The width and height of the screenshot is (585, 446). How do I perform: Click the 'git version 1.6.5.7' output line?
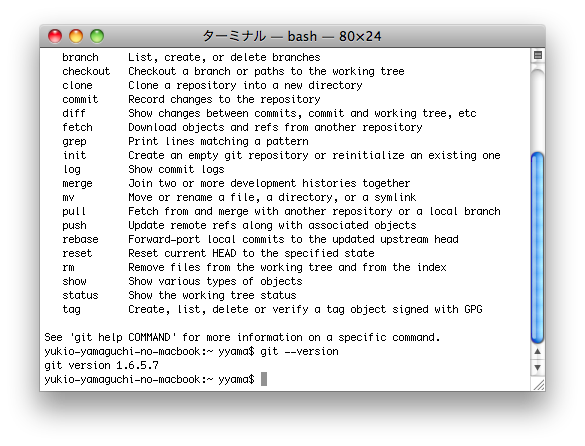pyautogui.click(x=101, y=365)
